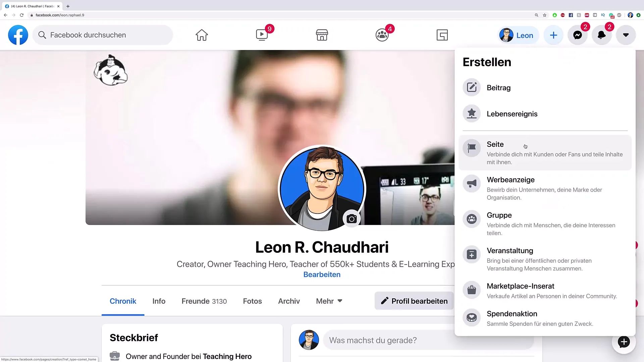Click the Seite (Page) creation icon

471,147
